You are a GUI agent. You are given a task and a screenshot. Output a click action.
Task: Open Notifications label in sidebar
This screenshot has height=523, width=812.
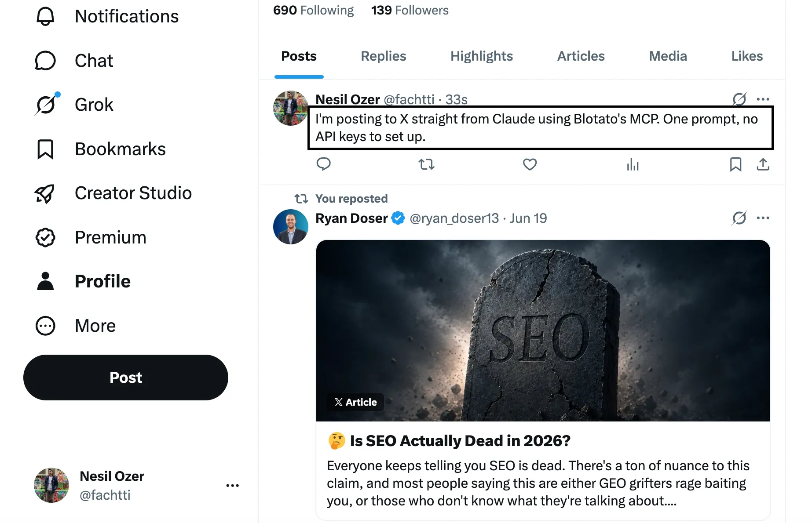127,16
